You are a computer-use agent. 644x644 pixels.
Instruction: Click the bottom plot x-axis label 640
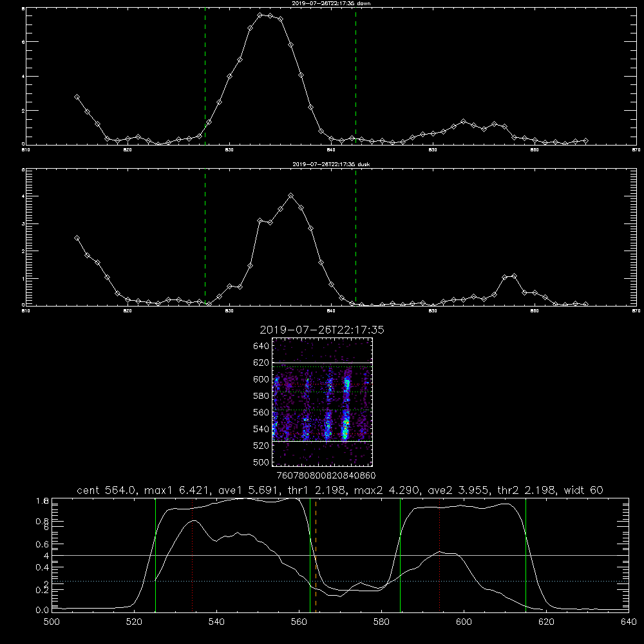coord(629,621)
